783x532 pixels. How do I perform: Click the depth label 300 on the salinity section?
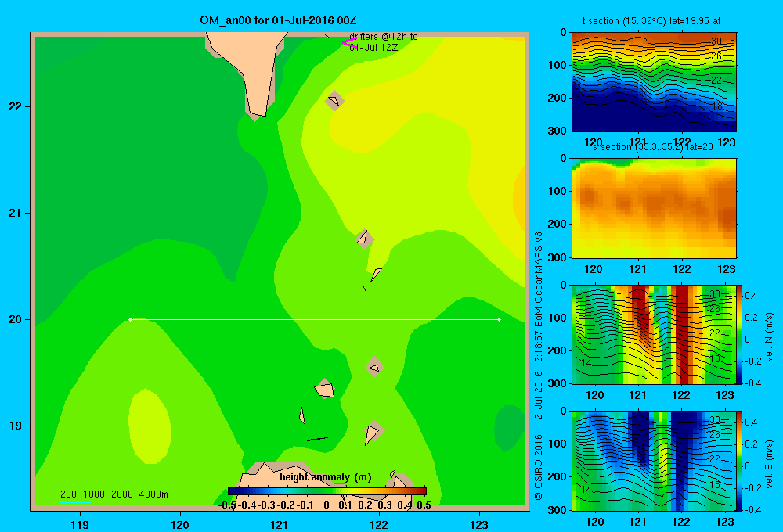pos(557,257)
